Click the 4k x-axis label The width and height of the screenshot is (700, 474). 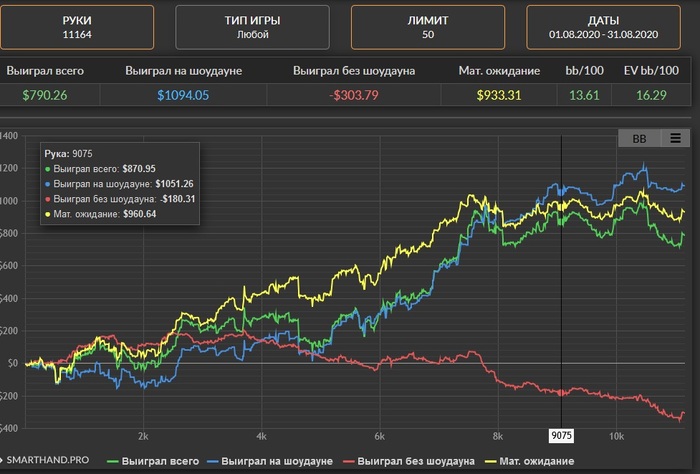click(261, 436)
